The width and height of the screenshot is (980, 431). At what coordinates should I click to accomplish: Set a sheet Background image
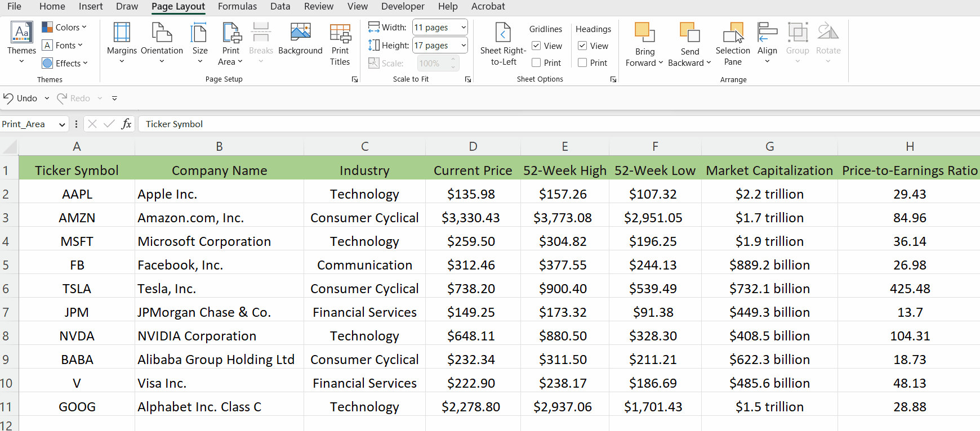click(300, 39)
